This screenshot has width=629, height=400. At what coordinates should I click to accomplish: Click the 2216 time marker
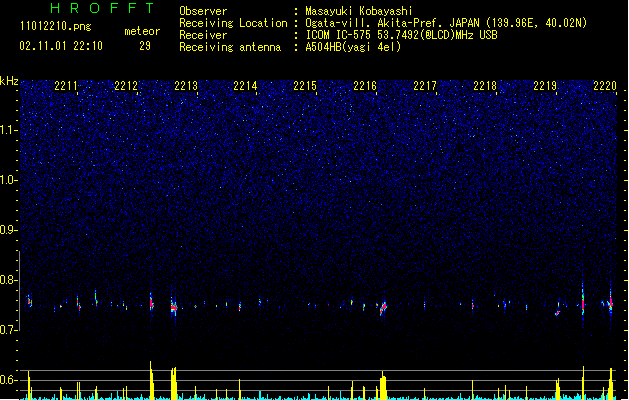pyautogui.click(x=365, y=86)
